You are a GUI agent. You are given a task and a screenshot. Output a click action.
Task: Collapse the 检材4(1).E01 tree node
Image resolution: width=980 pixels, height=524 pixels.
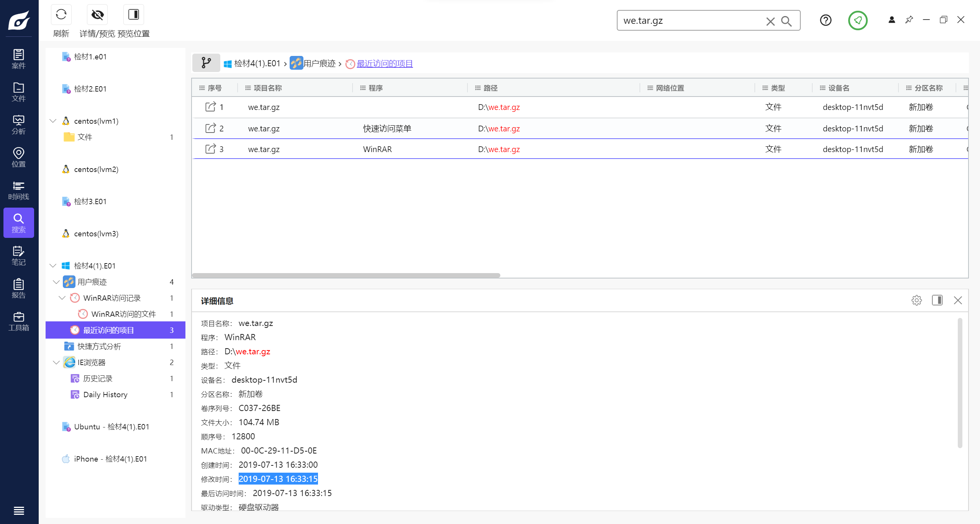(53, 266)
